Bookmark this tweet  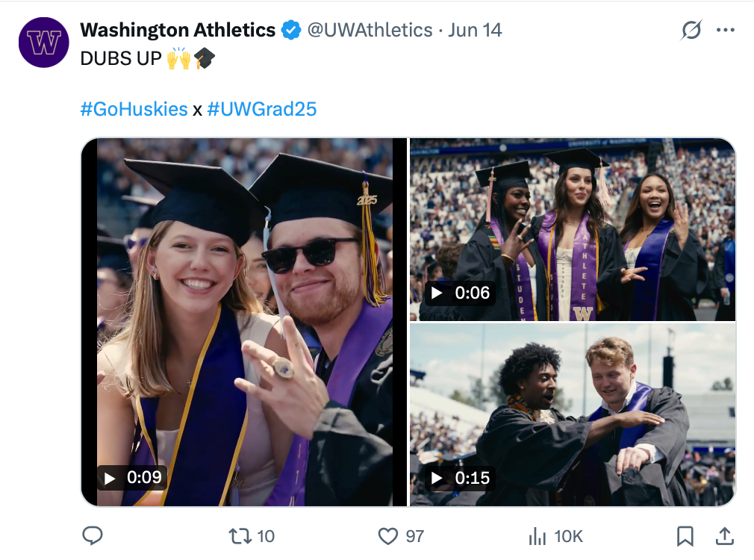[685, 536]
